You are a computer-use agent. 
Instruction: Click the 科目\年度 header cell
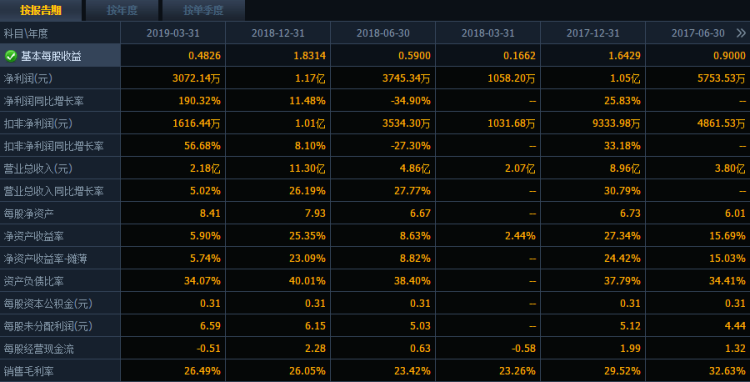[x=60, y=33]
